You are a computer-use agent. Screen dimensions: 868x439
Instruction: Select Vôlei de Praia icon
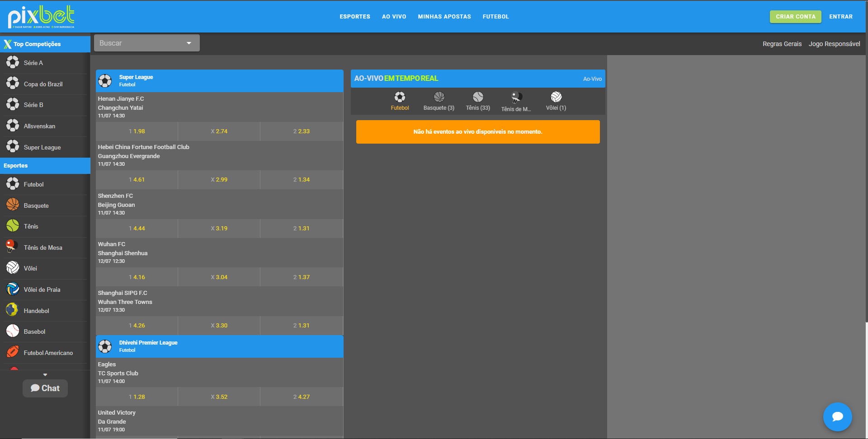(13, 289)
